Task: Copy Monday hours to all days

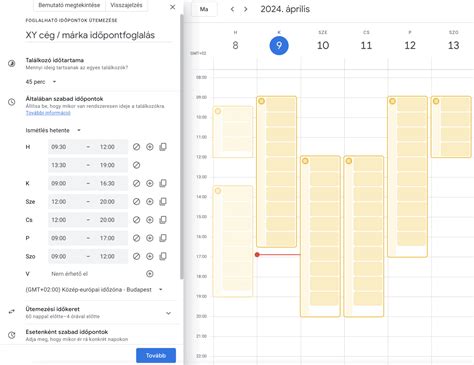Action: pos(163,147)
